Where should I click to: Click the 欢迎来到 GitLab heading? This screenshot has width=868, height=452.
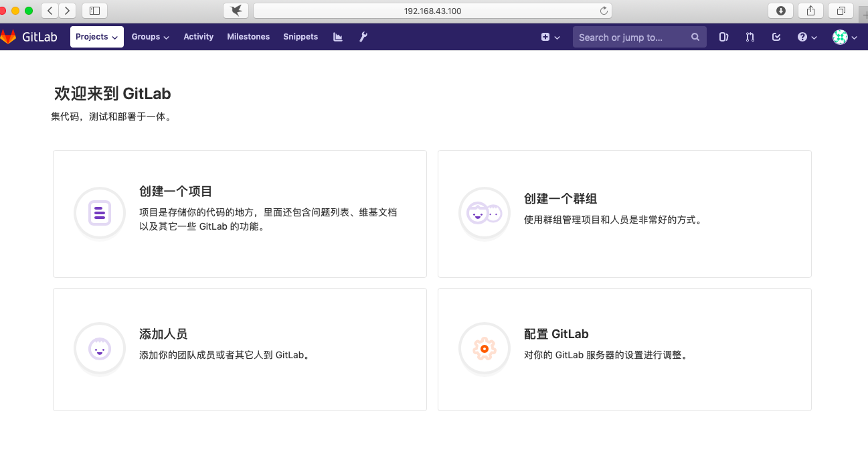(112, 94)
